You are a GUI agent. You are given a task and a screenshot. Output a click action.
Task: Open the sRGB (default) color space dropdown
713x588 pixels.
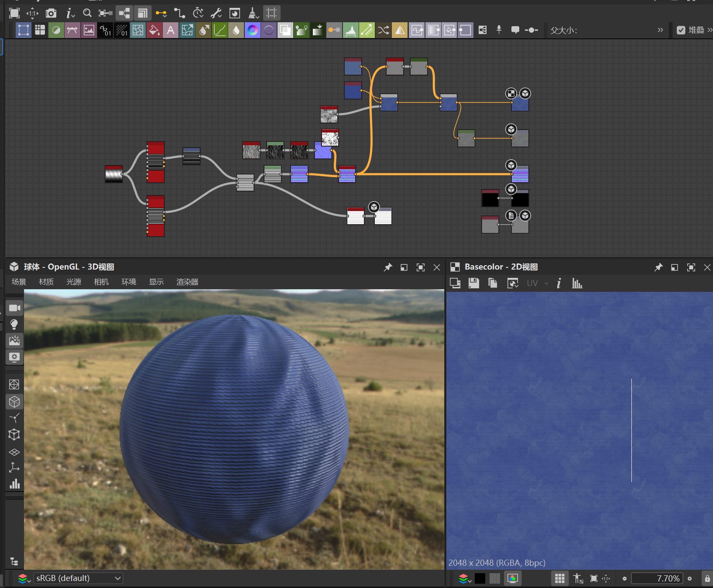coord(79,578)
